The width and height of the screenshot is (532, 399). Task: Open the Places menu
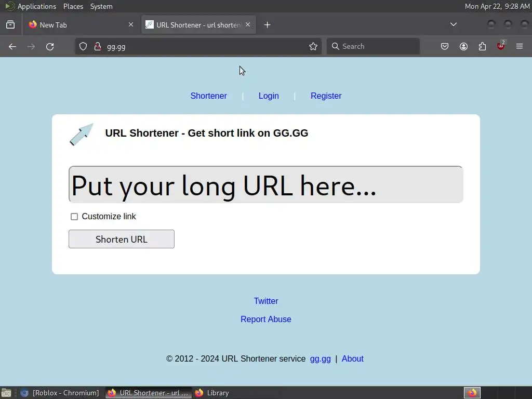[x=73, y=6]
